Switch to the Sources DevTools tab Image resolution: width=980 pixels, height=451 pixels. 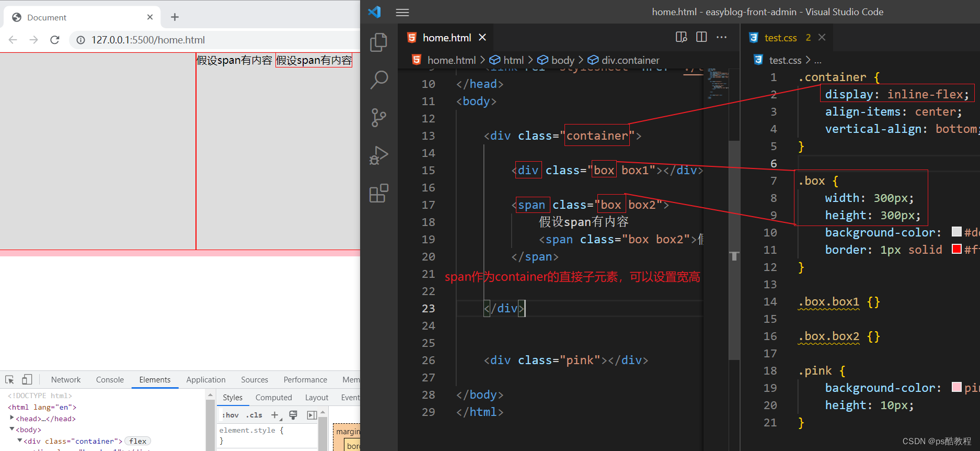[x=255, y=380]
